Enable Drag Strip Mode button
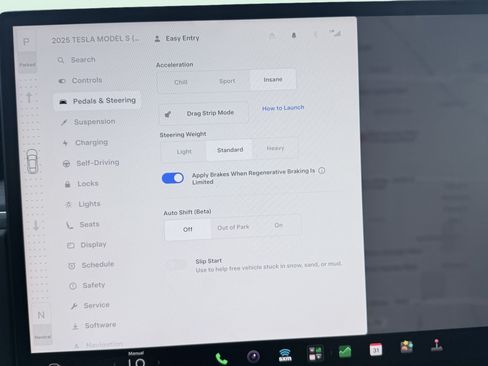488x366 pixels. (x=204, y=113)
